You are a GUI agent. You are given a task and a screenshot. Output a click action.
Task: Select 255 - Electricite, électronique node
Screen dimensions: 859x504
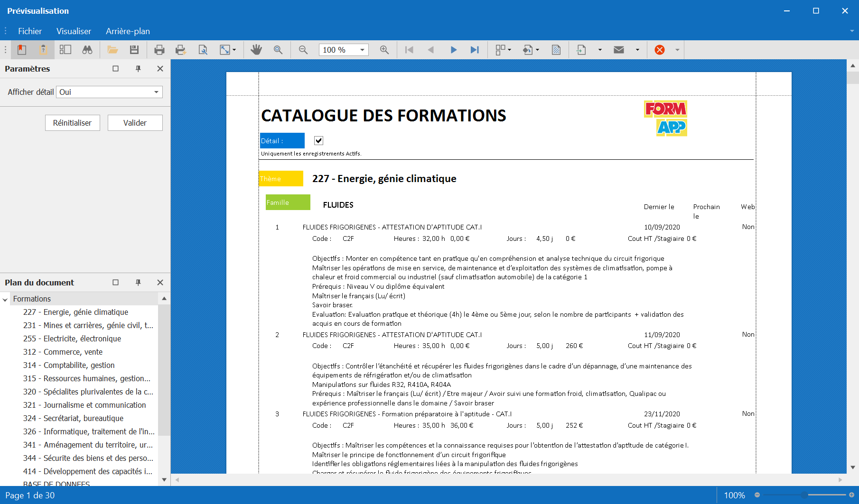tap(72, 339)
